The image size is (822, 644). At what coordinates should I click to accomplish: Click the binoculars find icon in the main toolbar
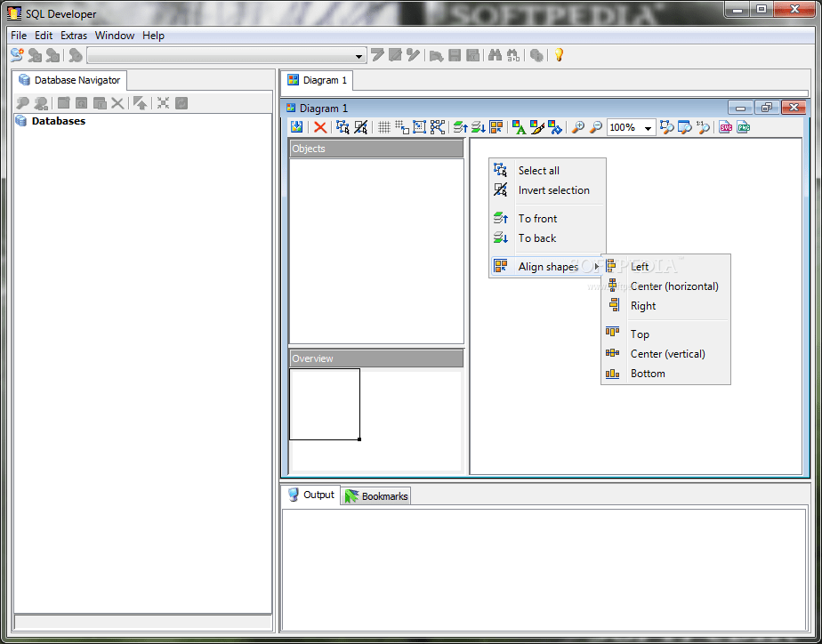coord(495,55)
